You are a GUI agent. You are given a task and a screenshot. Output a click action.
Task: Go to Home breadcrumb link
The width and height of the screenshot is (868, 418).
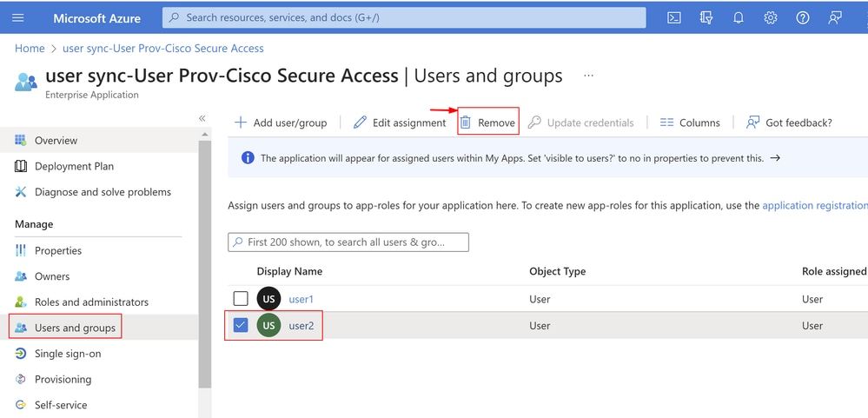[x=30, y=48]
